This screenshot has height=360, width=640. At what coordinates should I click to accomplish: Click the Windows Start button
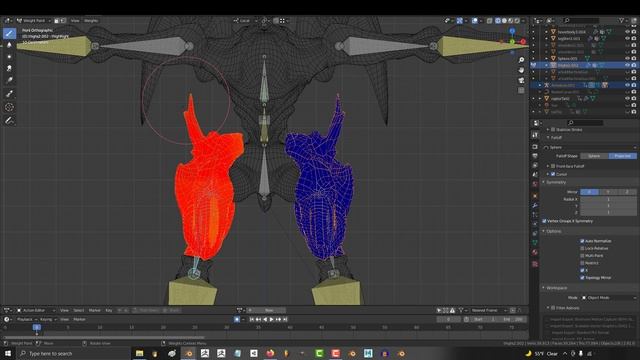click(7, 353)
